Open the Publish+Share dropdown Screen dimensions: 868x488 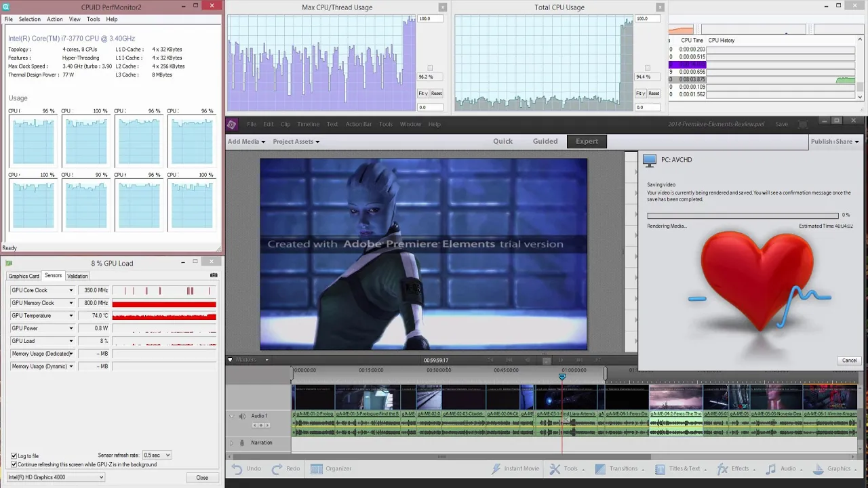835,142
